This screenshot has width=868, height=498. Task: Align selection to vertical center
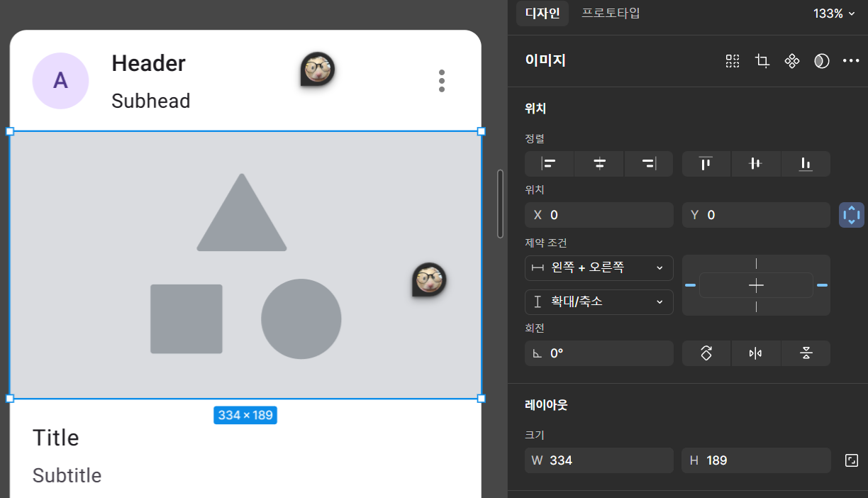pos(756,164)
